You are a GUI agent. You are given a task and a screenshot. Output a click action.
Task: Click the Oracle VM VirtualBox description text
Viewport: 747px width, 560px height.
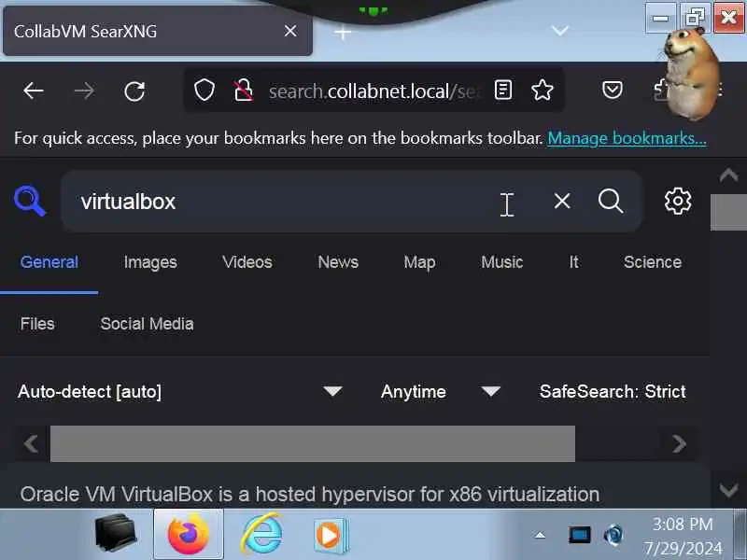310,495
